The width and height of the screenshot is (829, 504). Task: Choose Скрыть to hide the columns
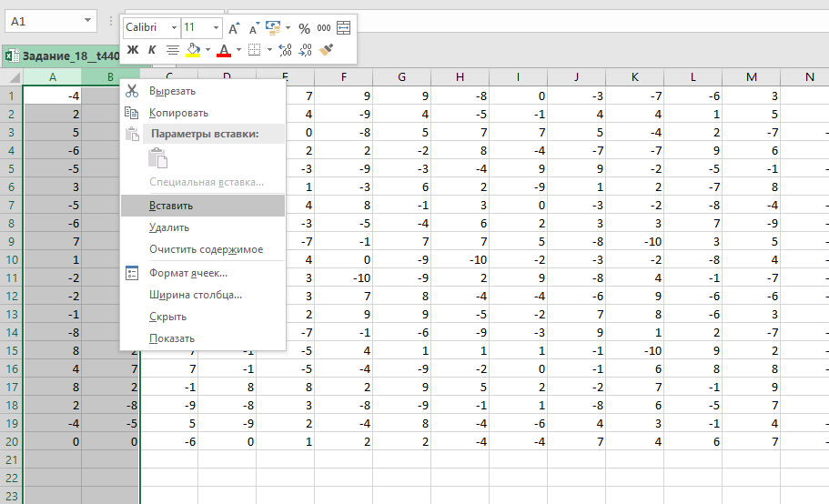(167, 317)
